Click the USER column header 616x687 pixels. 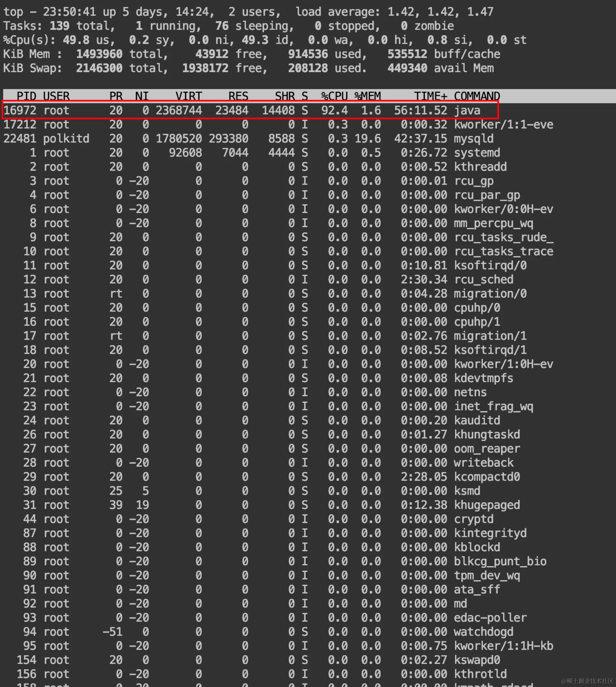pos(56,96)
